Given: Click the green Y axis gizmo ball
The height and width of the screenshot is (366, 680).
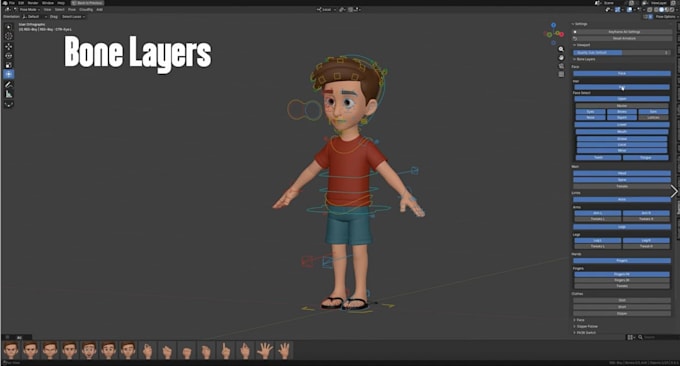Looking at the screenshot, I should [x=549, y=35].
